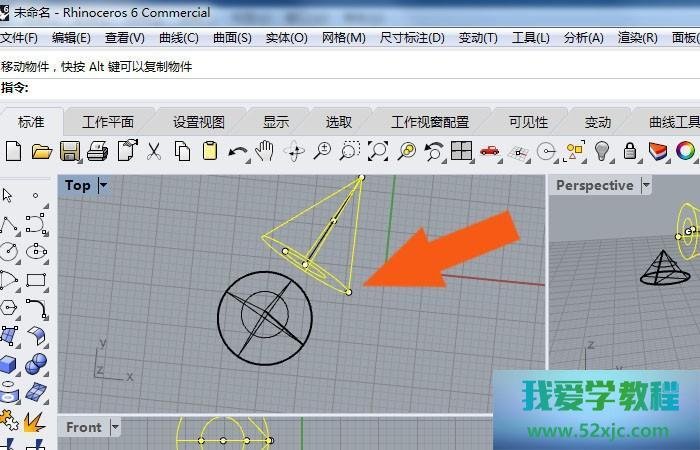
Task: Open the 曲线(C) menu
Action: tap(179, 38)
